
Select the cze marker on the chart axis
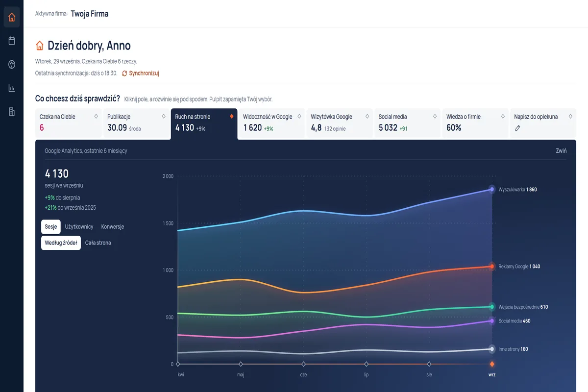click(304, 364)
